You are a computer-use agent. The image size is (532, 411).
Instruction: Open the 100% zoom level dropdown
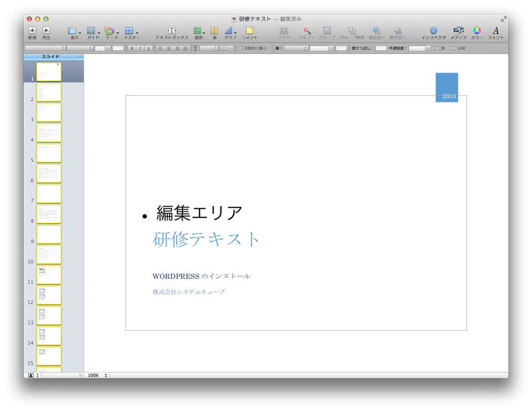97,375
